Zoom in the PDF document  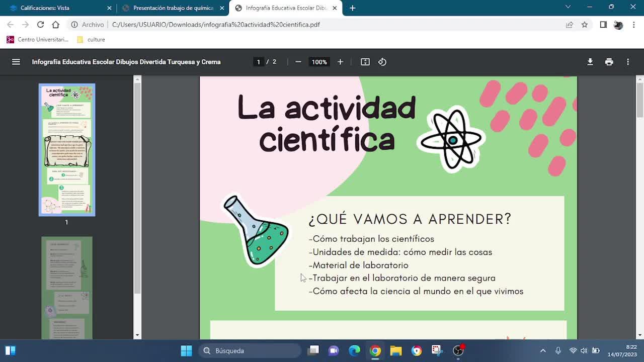(340, 62)
